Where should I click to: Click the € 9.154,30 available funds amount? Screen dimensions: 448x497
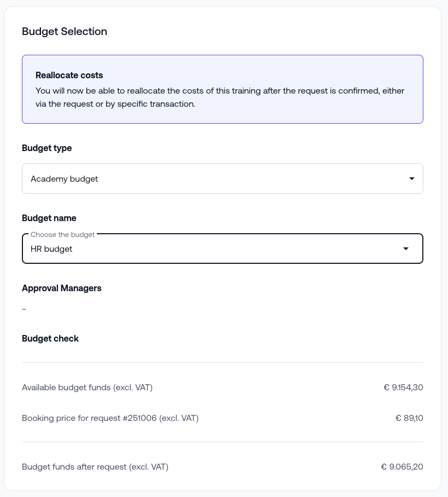tap(403, 388)
